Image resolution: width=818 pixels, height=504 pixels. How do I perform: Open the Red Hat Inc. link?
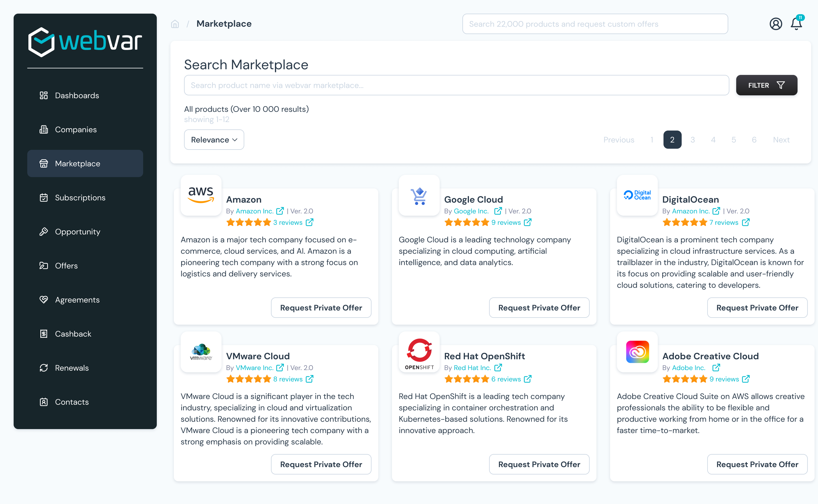pos(472,368)
